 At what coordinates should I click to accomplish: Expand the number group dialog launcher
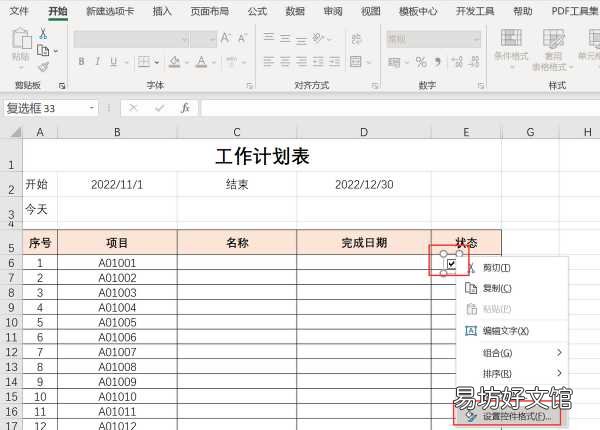point(481,86)
